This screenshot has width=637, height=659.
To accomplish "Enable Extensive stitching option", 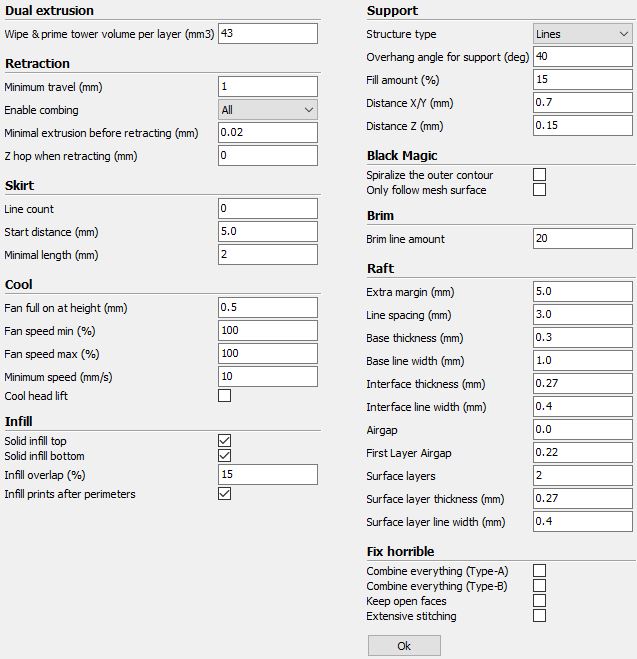I will 540,616.
